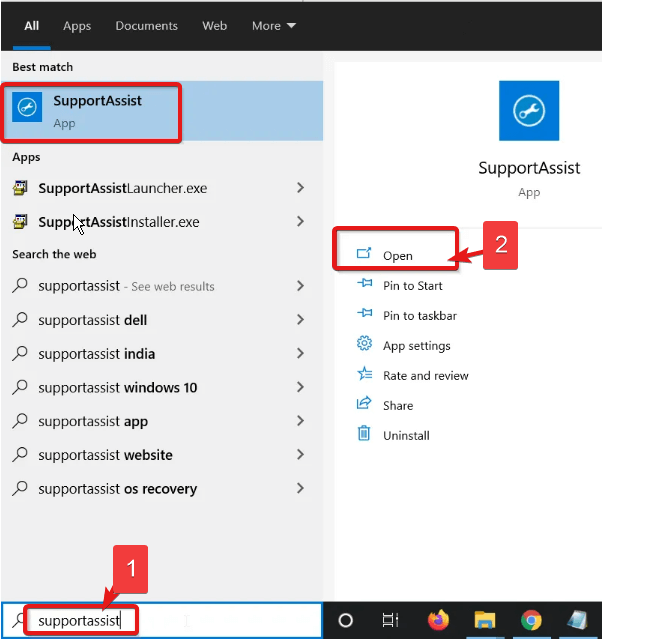
Task: Switch to the Apps tab
Action: (x=77, y=26)
